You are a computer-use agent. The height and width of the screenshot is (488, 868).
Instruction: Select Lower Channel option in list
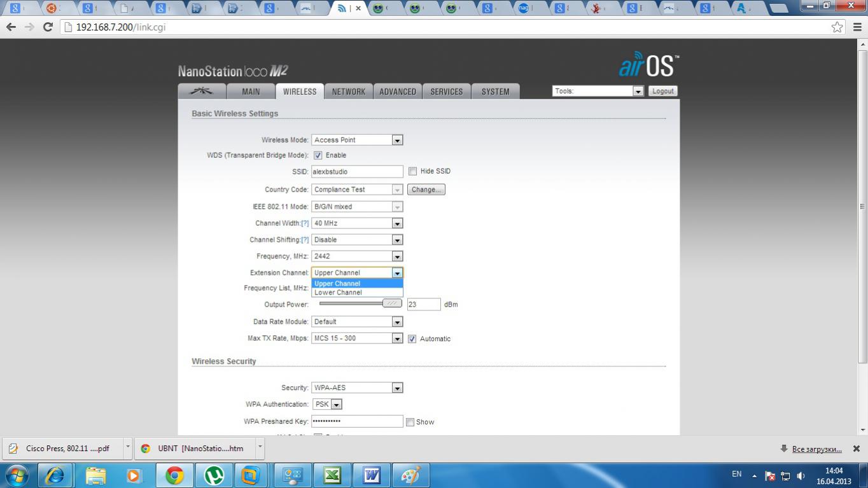click(x=357, y=293)
